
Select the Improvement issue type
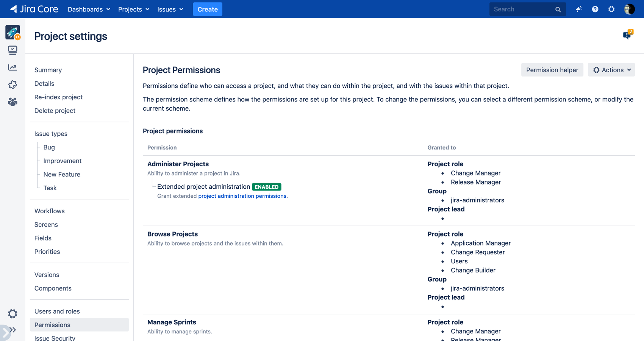[x=63, y=161]
